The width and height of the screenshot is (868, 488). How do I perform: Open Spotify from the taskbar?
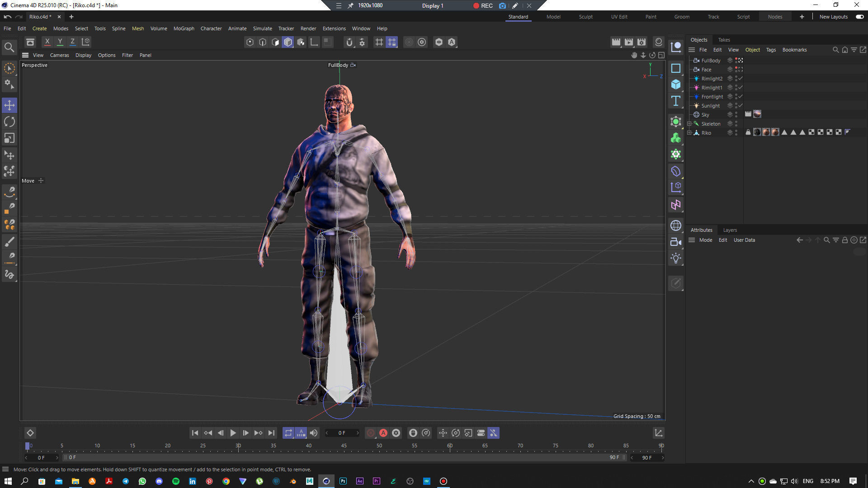176,481
